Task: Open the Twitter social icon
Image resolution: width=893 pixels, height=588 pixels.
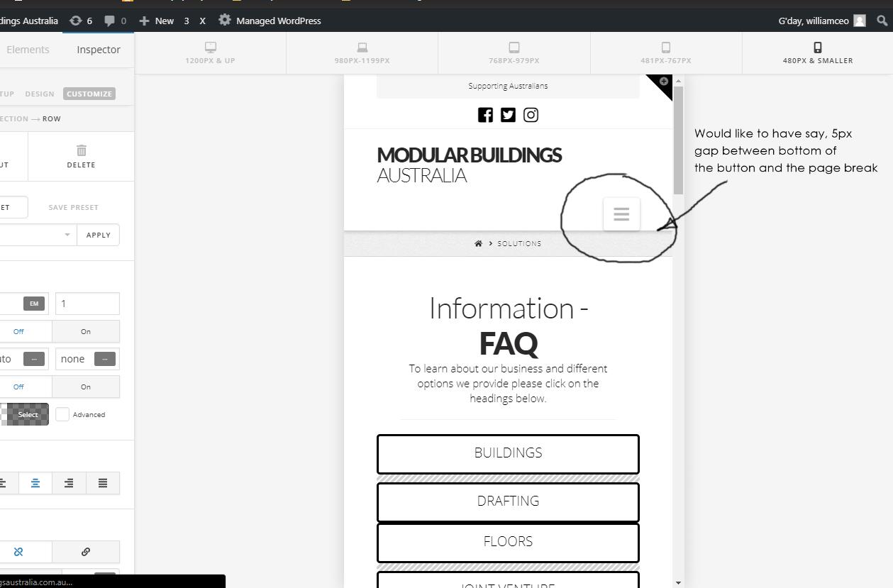Action: point(508,115)
